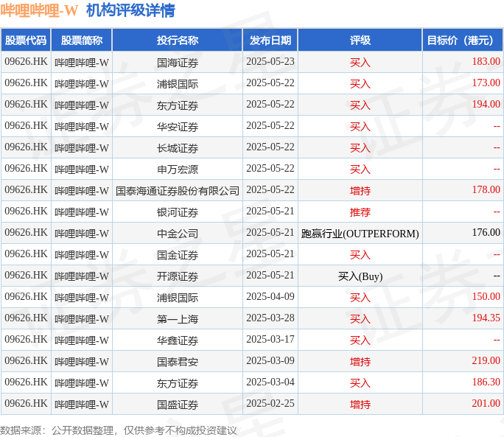
Task: Select target price 176.00
Action: pos(486,232)
